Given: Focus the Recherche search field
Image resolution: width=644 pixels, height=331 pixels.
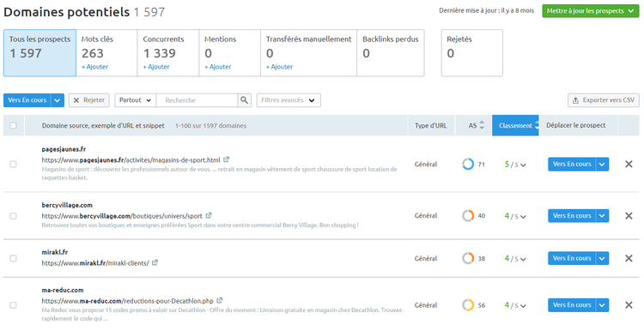Looking at the screenshot, I should point(197,100).
